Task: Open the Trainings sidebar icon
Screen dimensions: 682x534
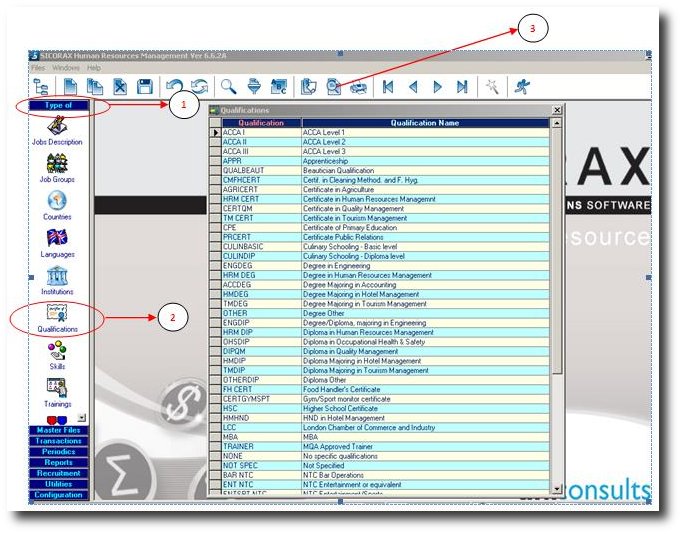Action: [x=57, y=388]
